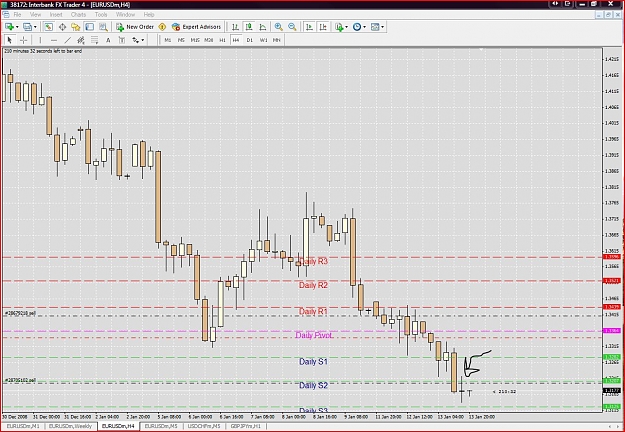Toggle the Market Watch window
This screenshot has width=625, height=432.
point(48,27)
